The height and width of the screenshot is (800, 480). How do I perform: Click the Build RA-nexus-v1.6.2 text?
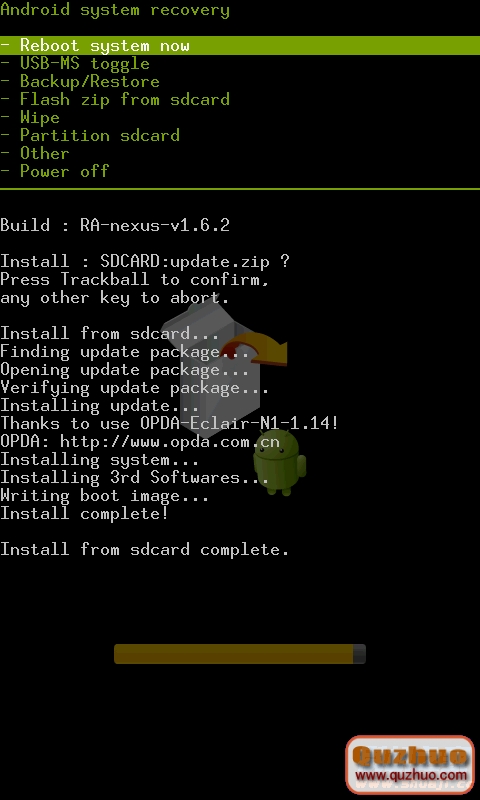click(115, 225)
